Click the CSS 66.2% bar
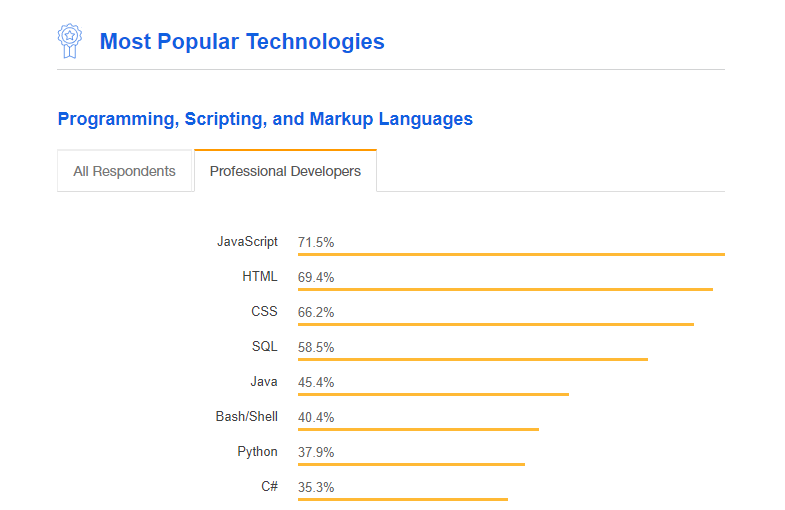785x510 pixels. click(495, 324)
